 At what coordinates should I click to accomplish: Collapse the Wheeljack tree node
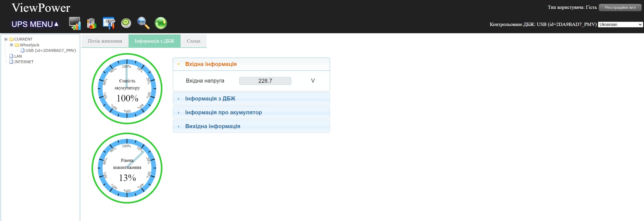11,45
